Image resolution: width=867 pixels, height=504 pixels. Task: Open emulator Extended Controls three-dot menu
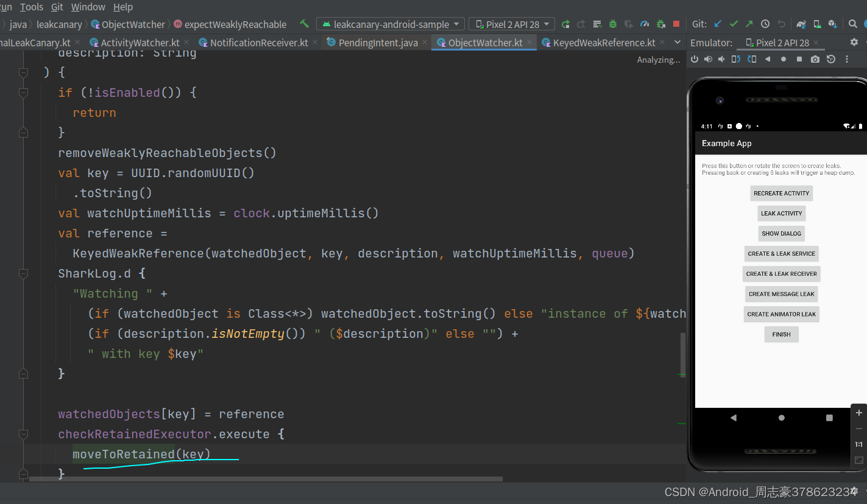(847, 59)
